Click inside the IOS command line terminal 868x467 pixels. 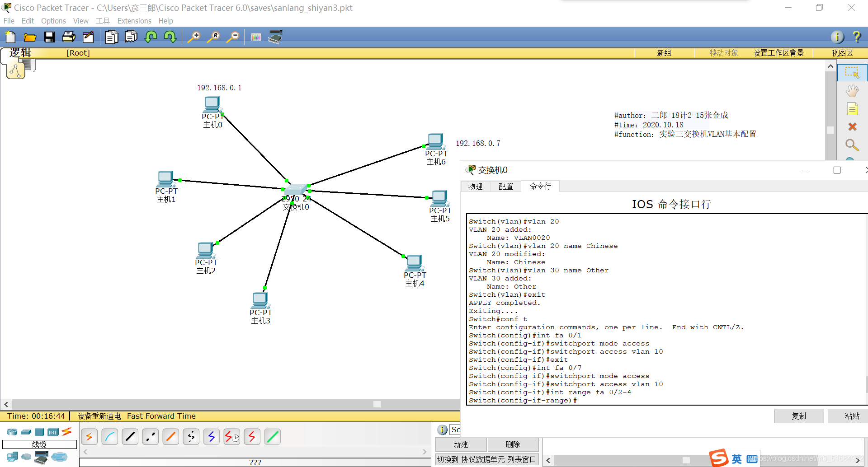pyautogui.click(x=667, y=310)
